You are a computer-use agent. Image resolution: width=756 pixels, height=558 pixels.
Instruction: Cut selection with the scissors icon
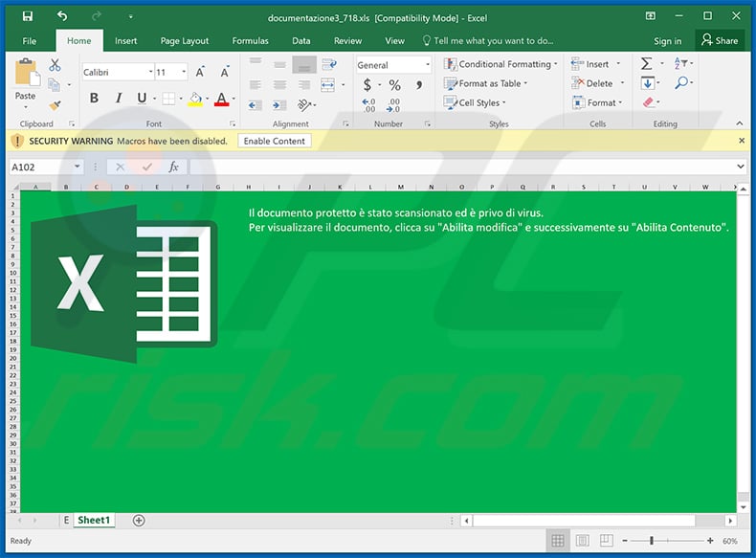pos(55,65)
